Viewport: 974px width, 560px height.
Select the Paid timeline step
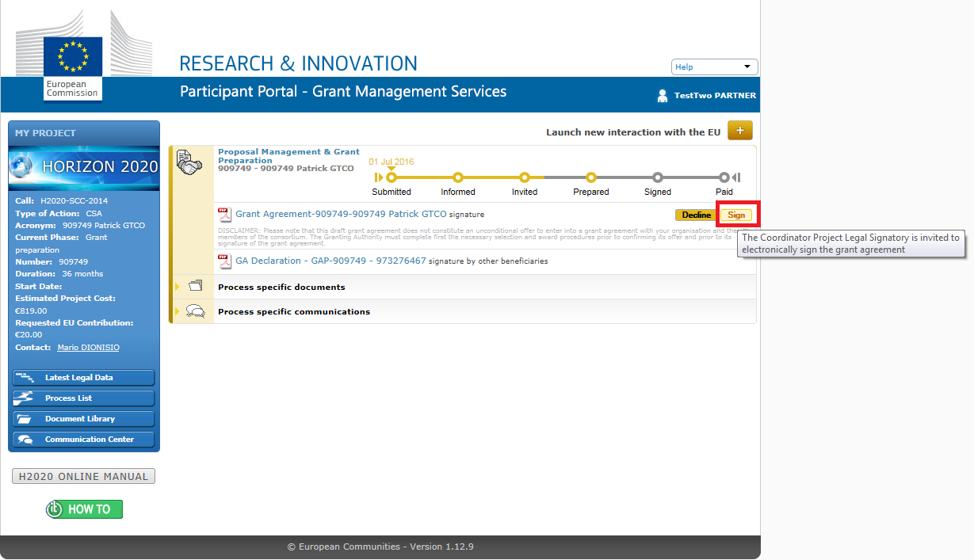(724, 177)
